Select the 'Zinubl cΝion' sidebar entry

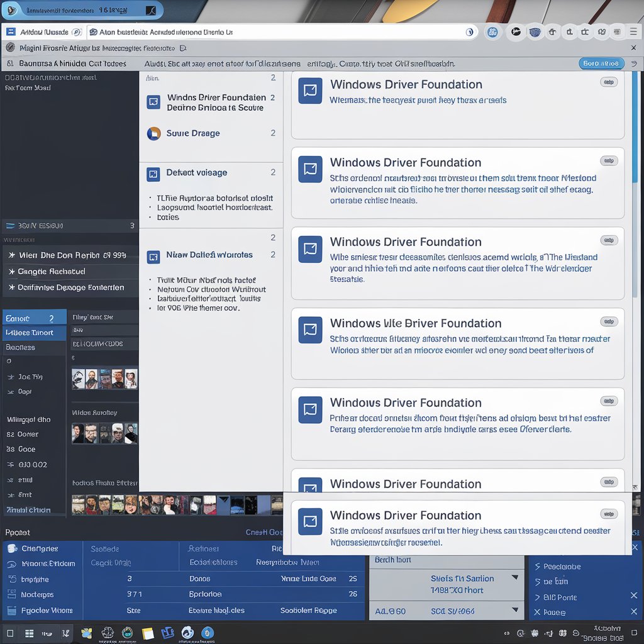tap(29, 509)
